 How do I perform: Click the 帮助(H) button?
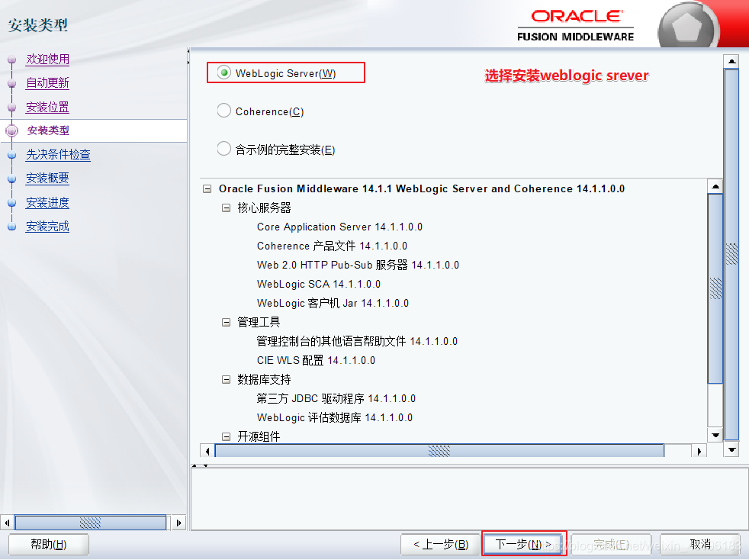tap(49, 544)
